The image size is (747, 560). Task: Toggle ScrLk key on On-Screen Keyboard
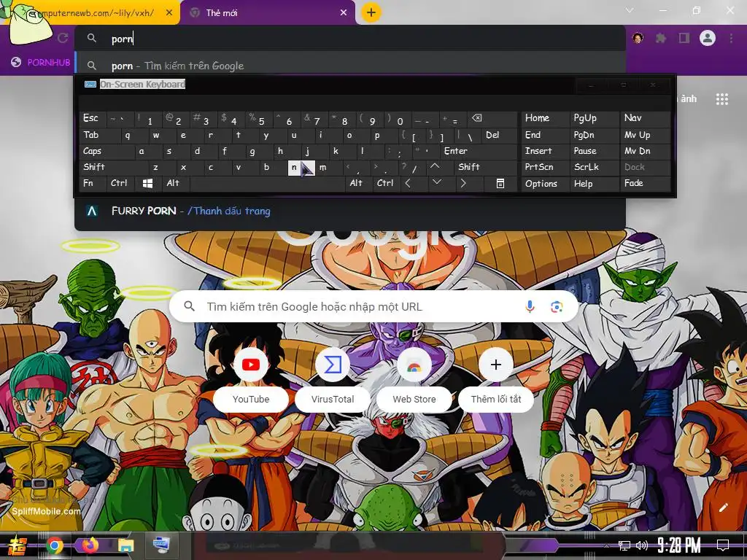pos(595,167)
